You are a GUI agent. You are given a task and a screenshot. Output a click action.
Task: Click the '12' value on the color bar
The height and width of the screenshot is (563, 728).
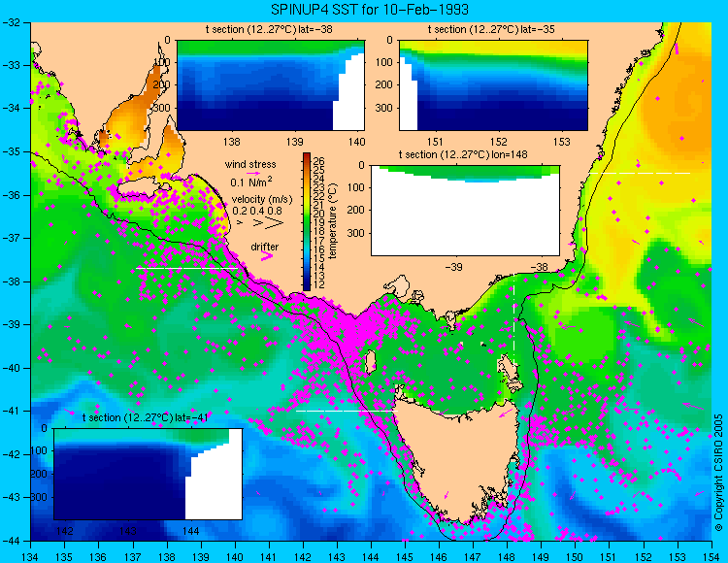tap(319, 284)
